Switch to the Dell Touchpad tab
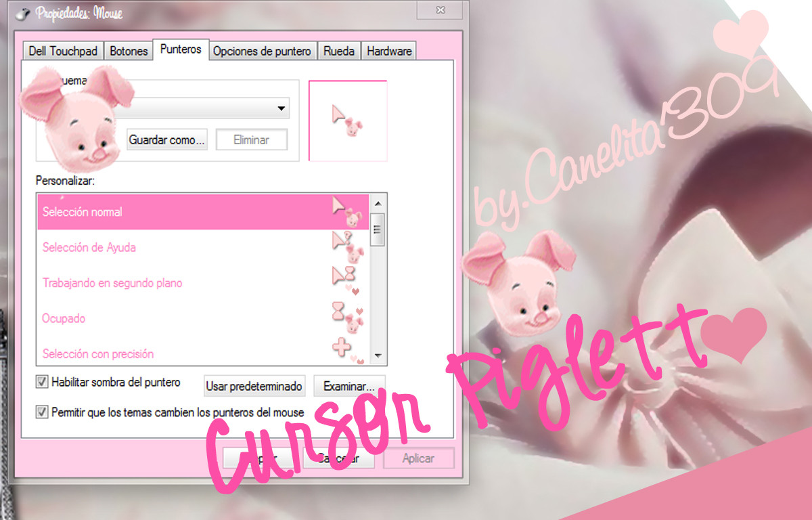This screenshot has height=520, width=812. click(x=63, y=51)
